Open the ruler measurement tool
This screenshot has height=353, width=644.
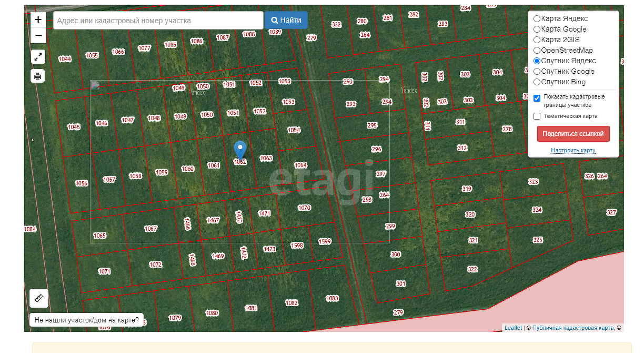click(39, 298)
